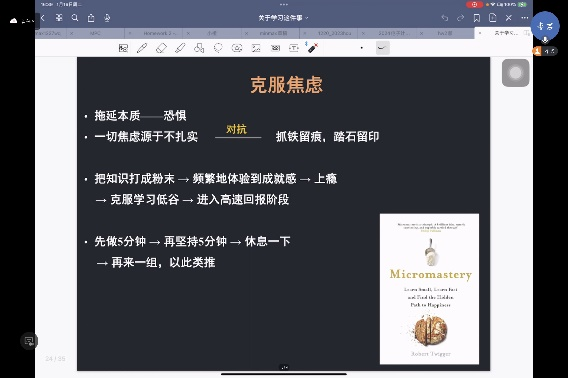Undo the last action
This screenshot has height=378, width=568.
(x=445, y=18)
